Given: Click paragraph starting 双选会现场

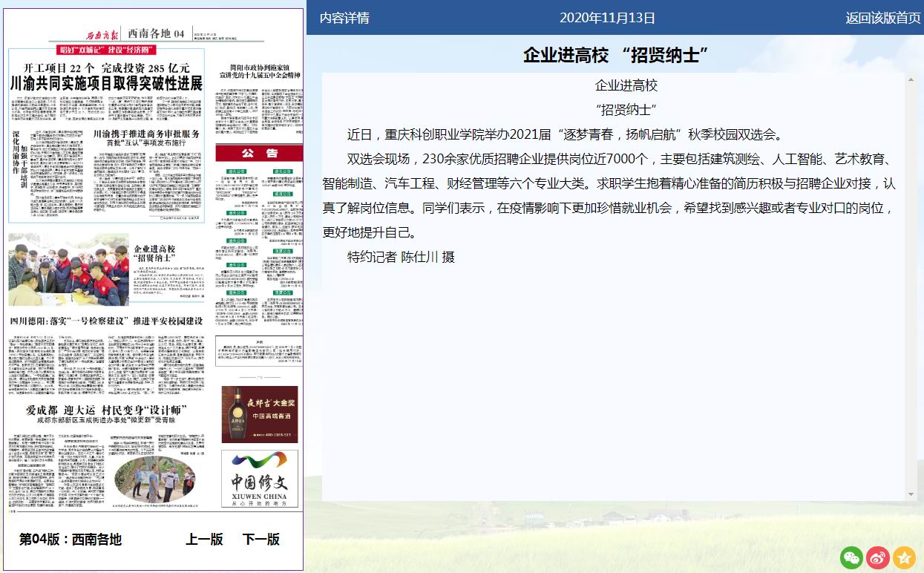Looking at the screenshot, I should click(609, 196).
